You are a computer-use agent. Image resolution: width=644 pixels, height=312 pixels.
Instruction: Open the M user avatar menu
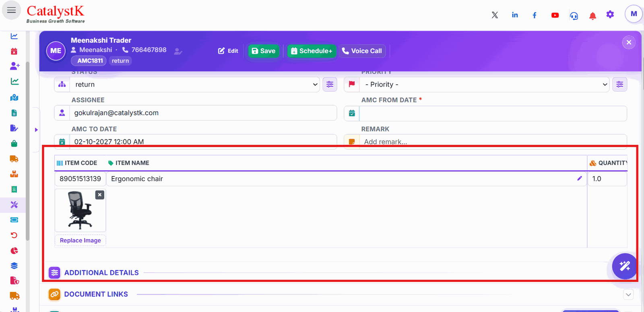click(x=634, y=14)
